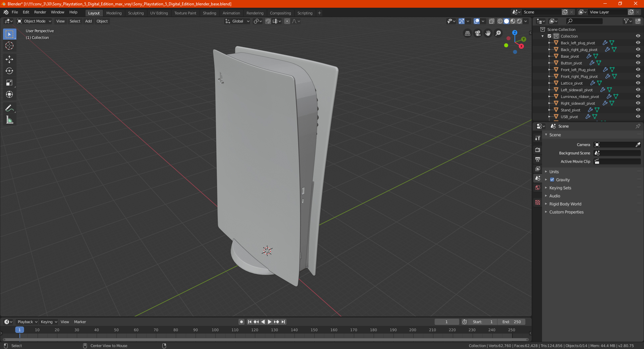Switch to wireframe viewport shading
644x349 pixels.
coord(500,21)
